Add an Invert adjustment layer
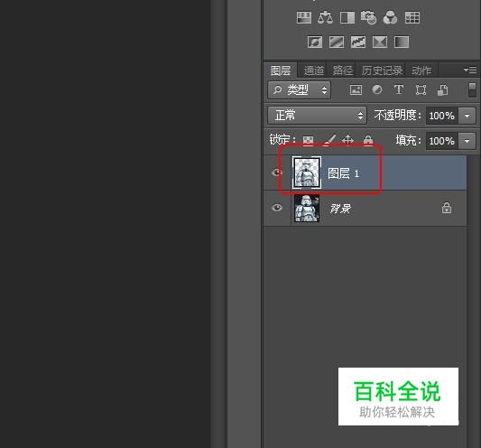481x448 pixels. 315,42
